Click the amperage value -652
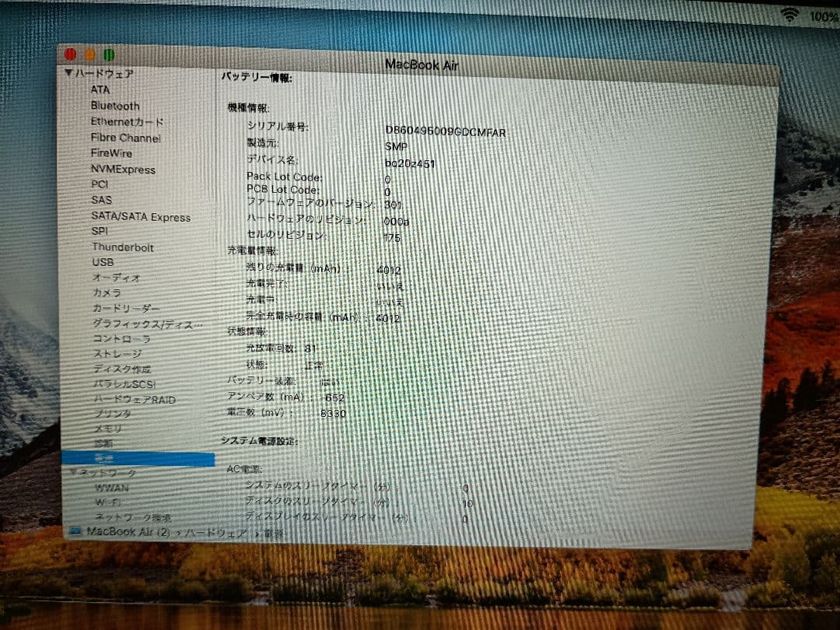Viewport: 840px width, 630px height. 333,397
